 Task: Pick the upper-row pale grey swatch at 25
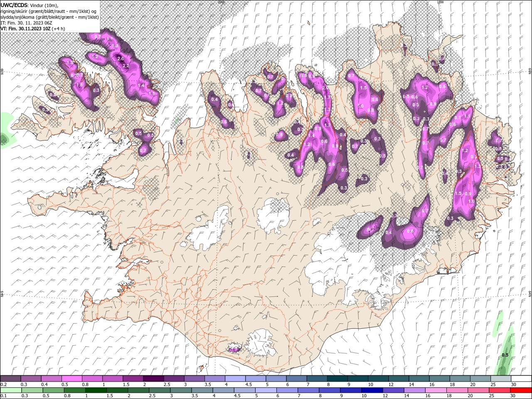501,379
